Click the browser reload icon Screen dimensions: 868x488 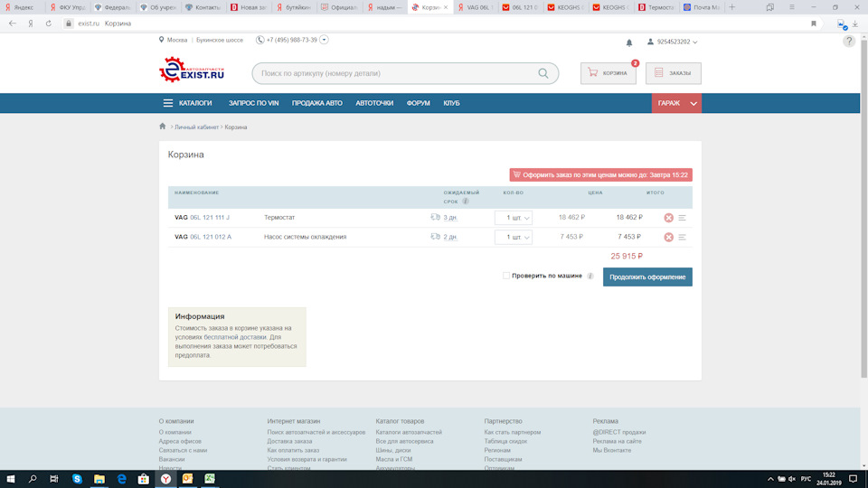[x=49, y=23]
